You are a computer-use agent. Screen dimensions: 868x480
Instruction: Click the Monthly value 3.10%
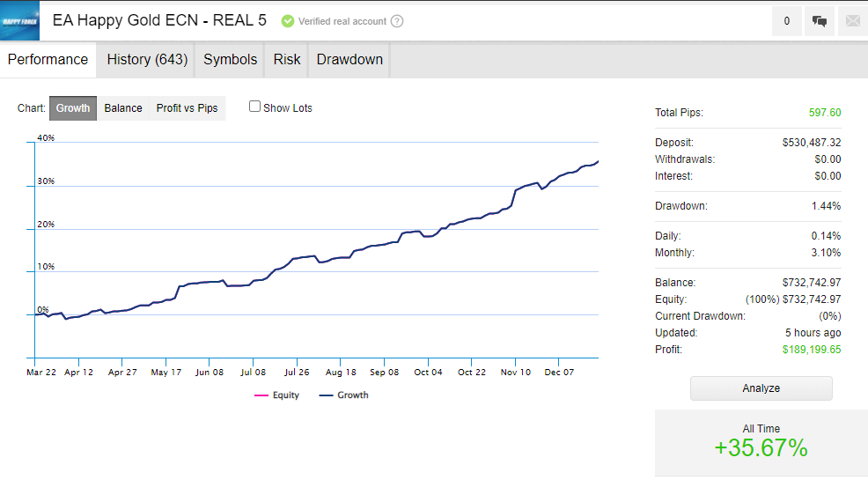click(x=826, y=253)
